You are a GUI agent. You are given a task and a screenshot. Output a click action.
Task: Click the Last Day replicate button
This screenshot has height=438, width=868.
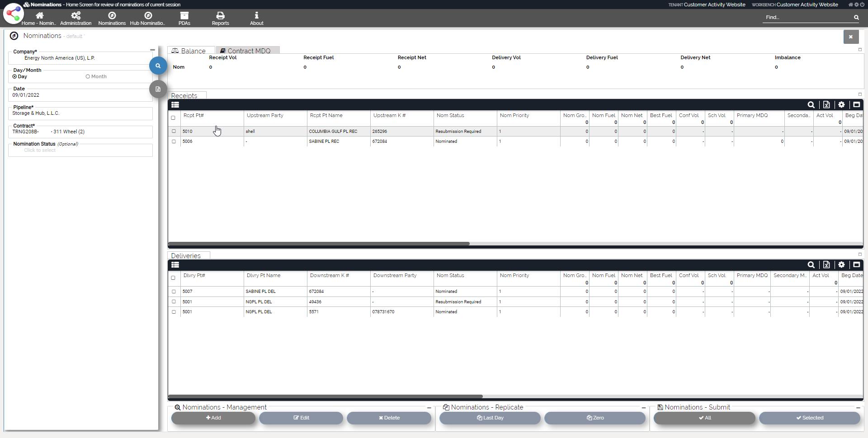pyautogui.click(x=490, y=418)
